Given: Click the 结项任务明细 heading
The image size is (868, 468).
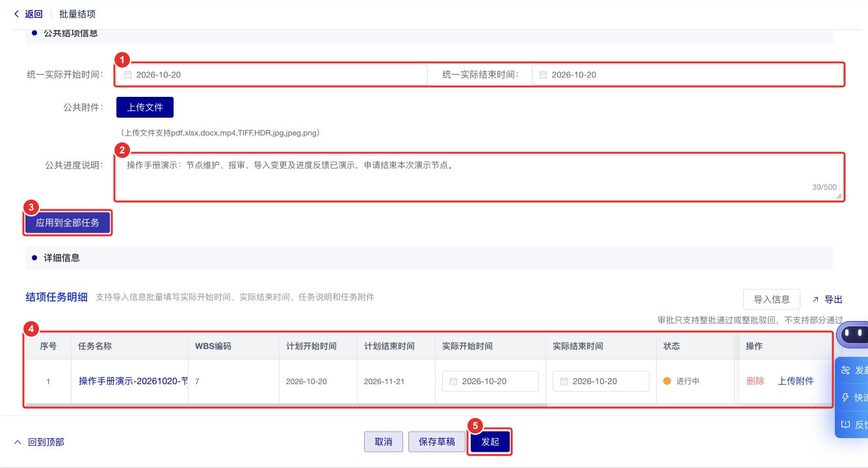Looking at the screenshot, I should (57, 297).
